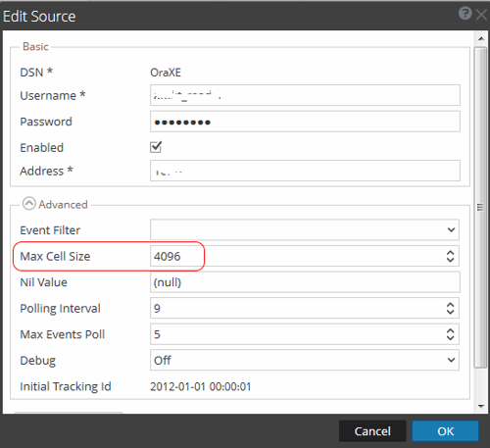Viewport: 490px width, 448px height.
Task: Click the Cancel button
Action: point(372,431)
